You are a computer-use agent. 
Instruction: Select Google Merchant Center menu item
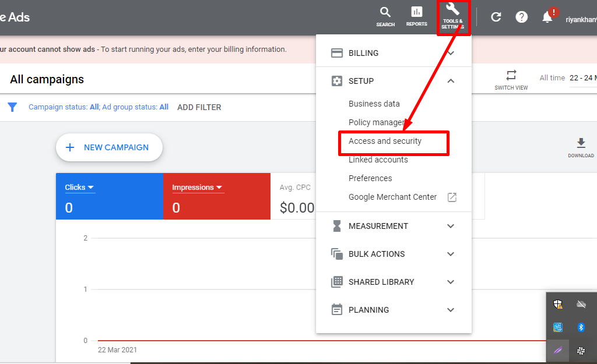[x=392, y=197]
